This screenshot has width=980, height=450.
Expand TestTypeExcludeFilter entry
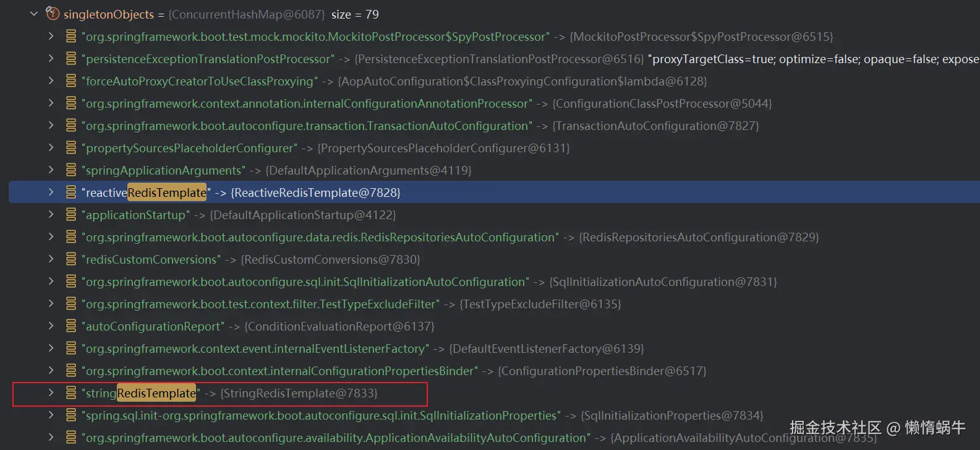[51, 303]
